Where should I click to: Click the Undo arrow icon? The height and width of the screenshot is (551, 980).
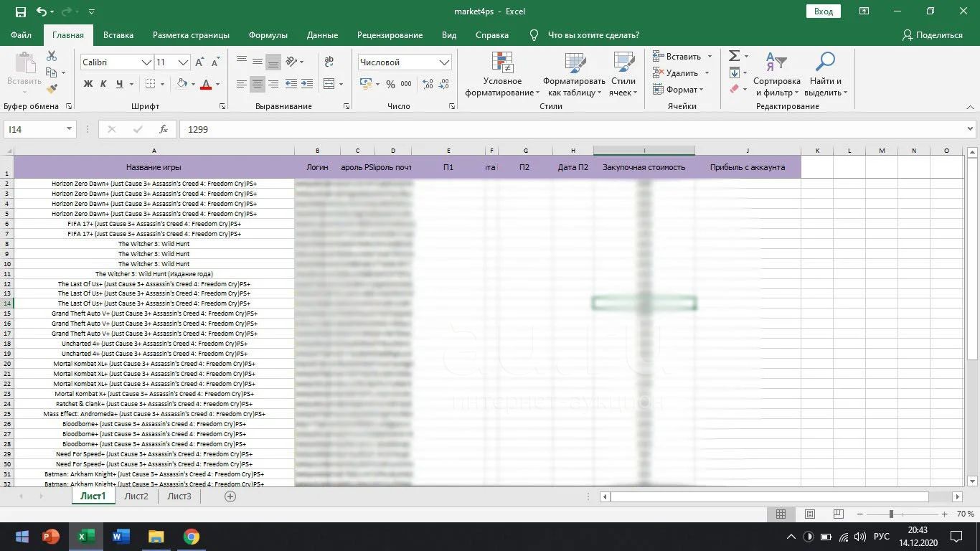tap(42, 11)
